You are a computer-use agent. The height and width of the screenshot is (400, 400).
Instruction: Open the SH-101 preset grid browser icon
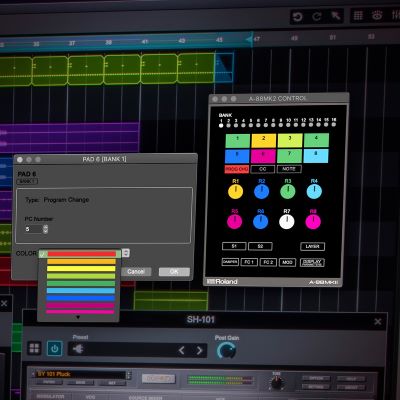(34, 348)
